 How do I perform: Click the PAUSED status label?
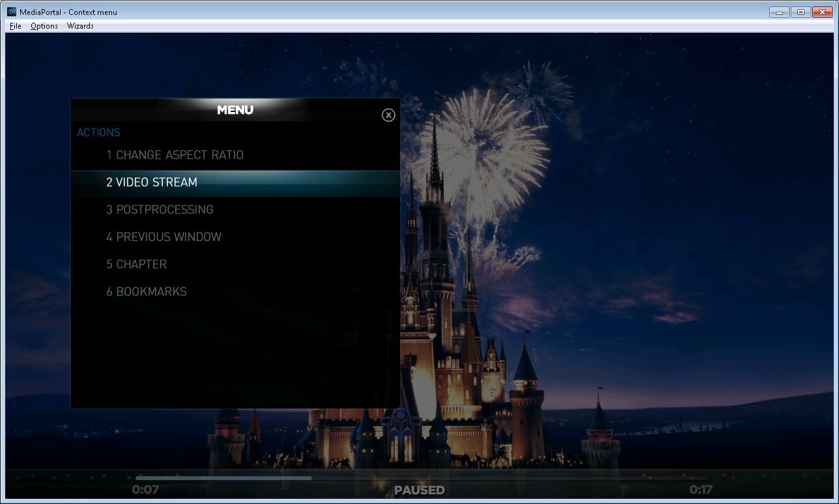click(419, 490)
